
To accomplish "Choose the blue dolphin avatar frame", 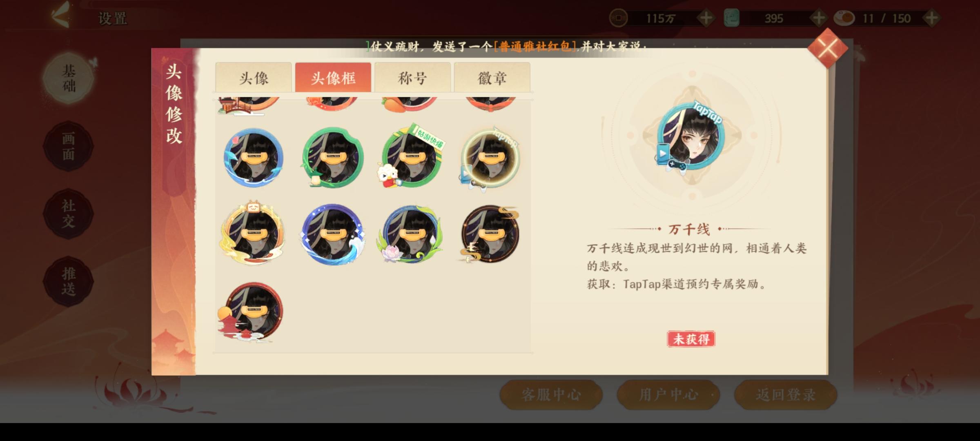I will point(253,158).
